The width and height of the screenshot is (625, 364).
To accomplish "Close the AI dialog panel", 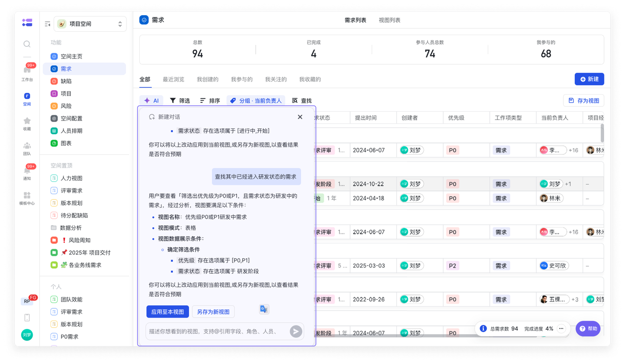I will coord(300,117).
